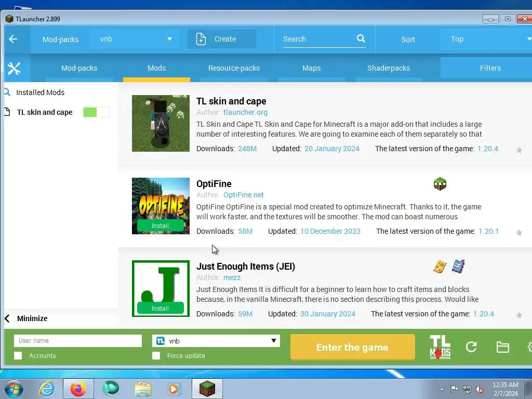Click the Installed Mods label
532x399 pixels.
pos(41,92)
